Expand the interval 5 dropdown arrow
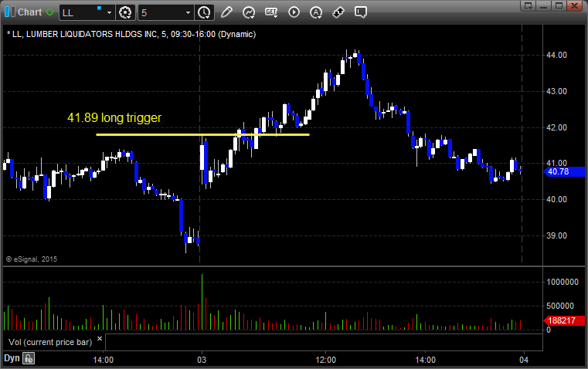 189,12
